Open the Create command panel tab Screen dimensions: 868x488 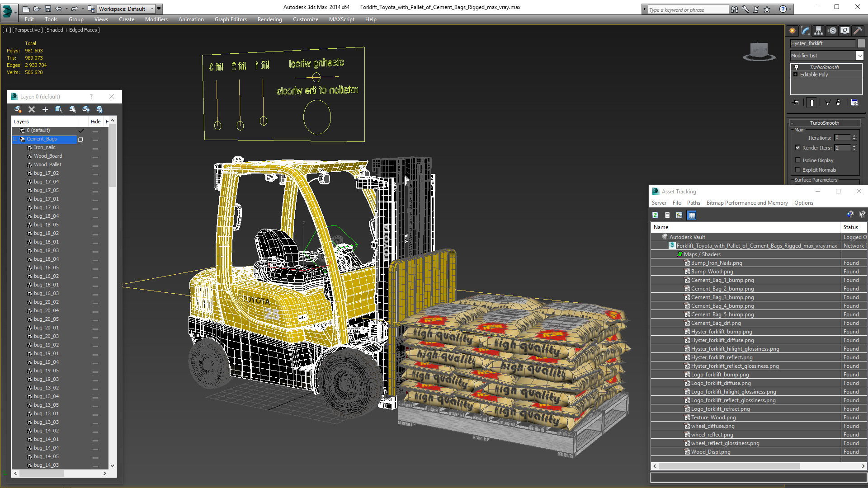pyautogui.click(x=793, y=31)
